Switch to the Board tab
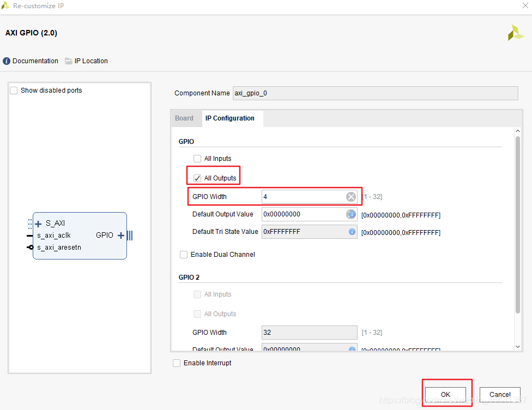The width and height of the screenshot is (532, 410). tap(184, 118)
